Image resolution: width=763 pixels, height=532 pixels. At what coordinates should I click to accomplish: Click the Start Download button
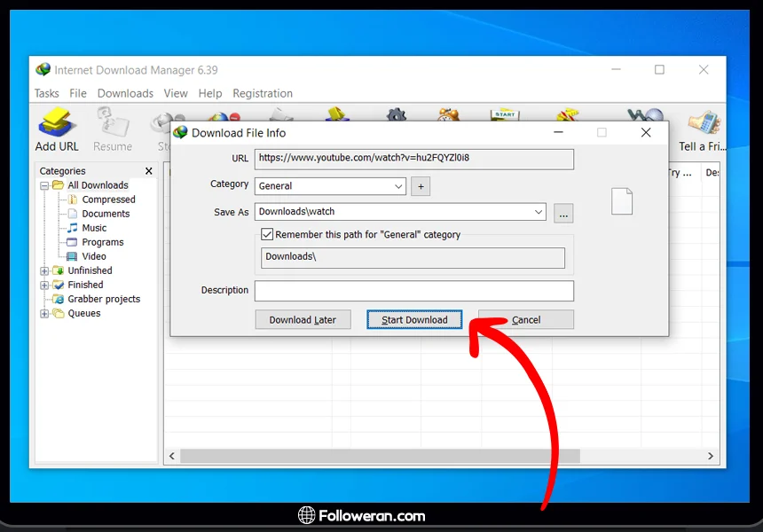click(x=414, y=320)
